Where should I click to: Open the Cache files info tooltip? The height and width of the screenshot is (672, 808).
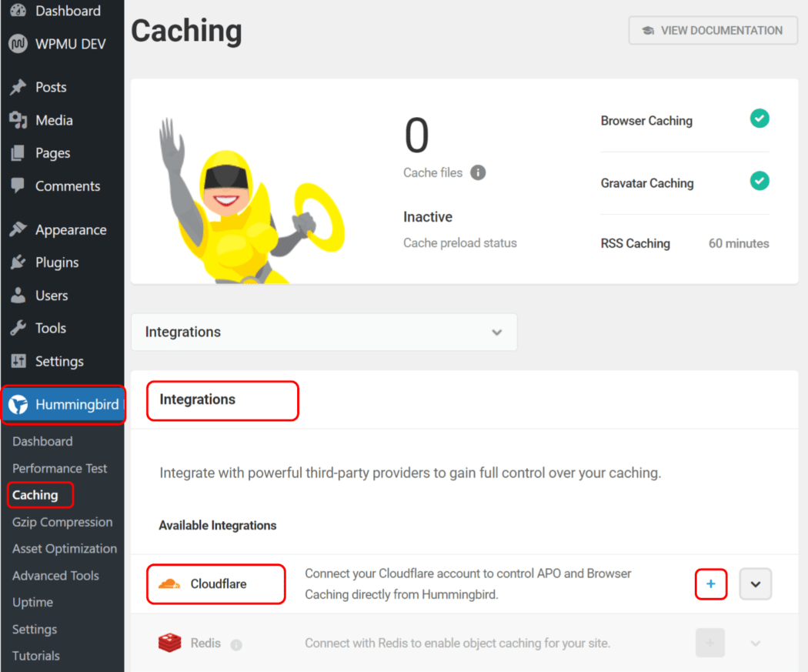click(x=477, y=172)
